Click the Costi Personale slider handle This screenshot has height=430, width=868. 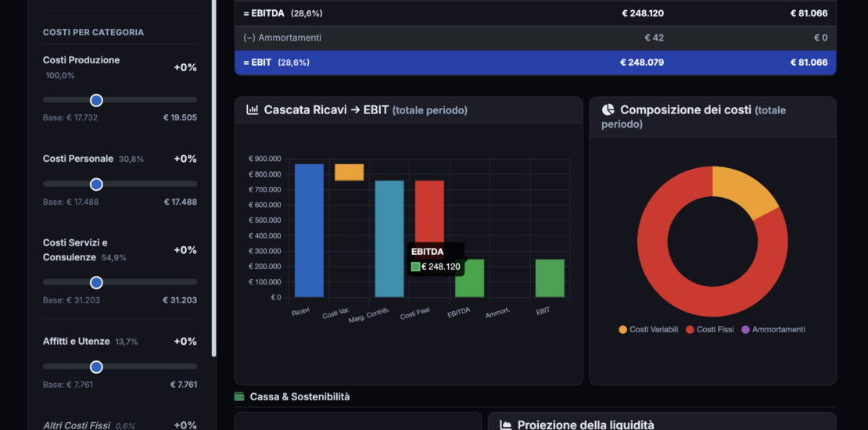click(x=96, y=185)
